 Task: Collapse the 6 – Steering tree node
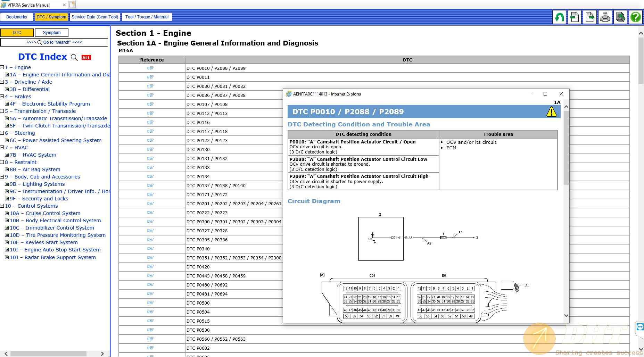[x=2, y=133]
